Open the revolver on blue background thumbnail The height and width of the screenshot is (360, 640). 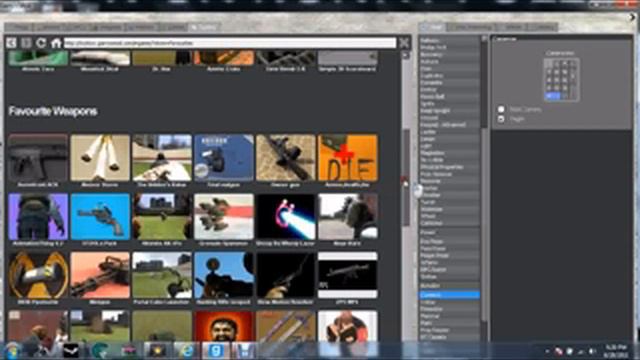click(x=100, y=216)
